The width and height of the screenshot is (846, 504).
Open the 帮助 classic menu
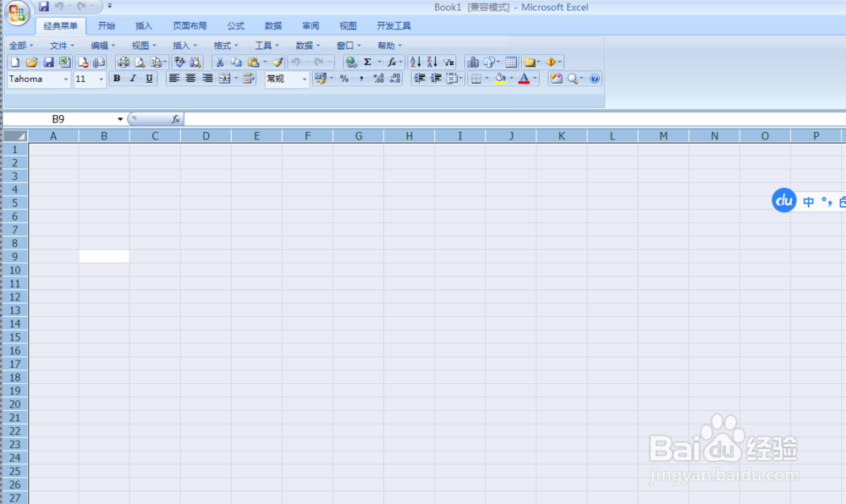click(x=389, y=46)
